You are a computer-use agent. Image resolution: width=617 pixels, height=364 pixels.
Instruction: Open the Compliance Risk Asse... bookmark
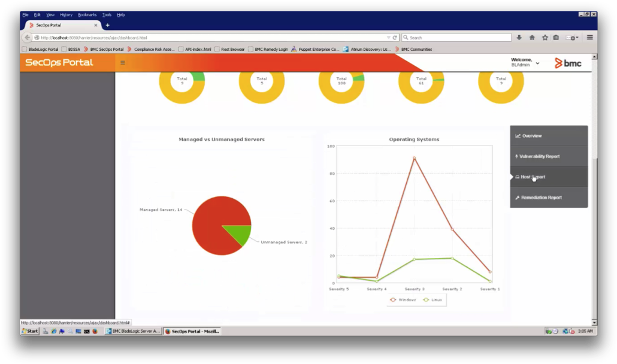[x=151, y=50]
